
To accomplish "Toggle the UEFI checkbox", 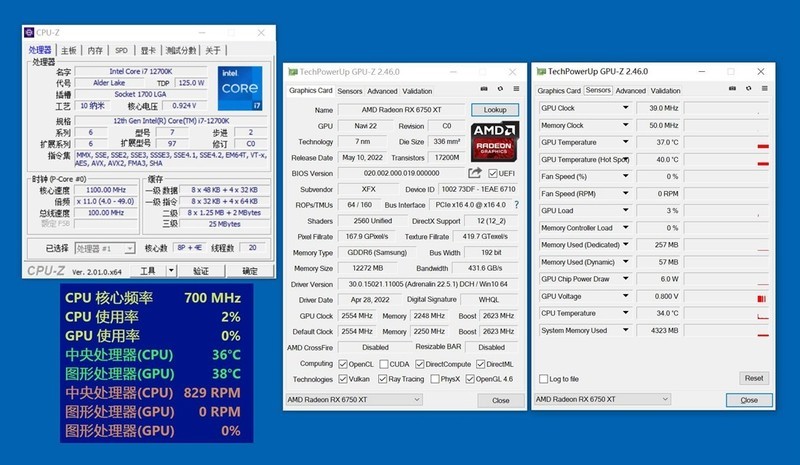I will click(x=493, y=173).
